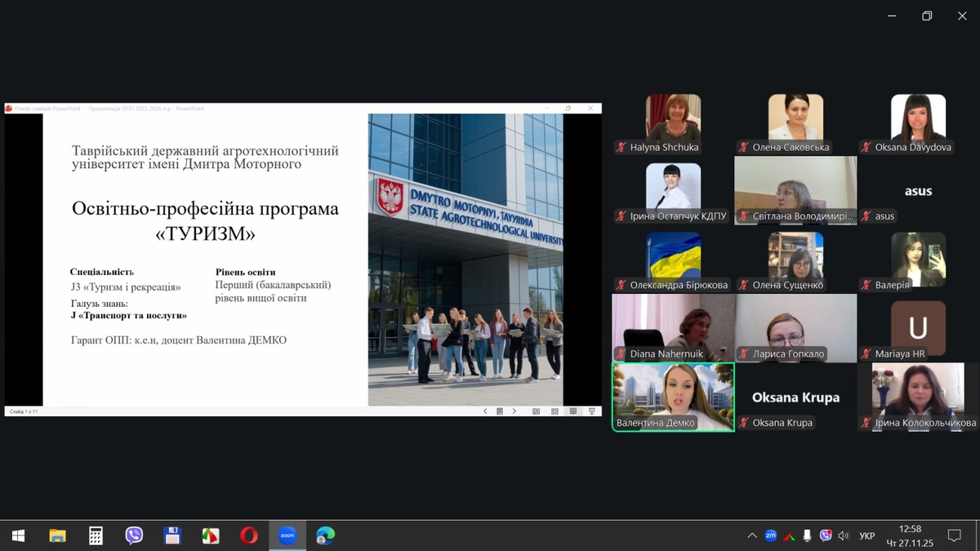Viewport: 980px width, 551px height.
Task: Expand hidden system tray icons chevron
Action: point(752,536)
